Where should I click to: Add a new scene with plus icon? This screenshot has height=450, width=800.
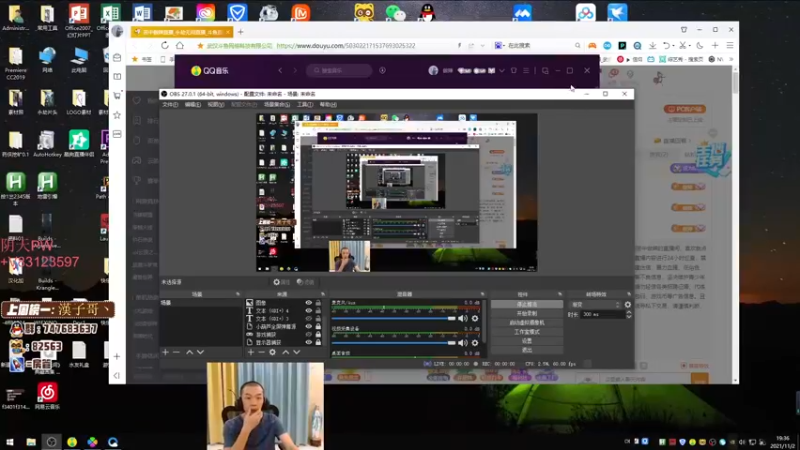tap(165, 352)
